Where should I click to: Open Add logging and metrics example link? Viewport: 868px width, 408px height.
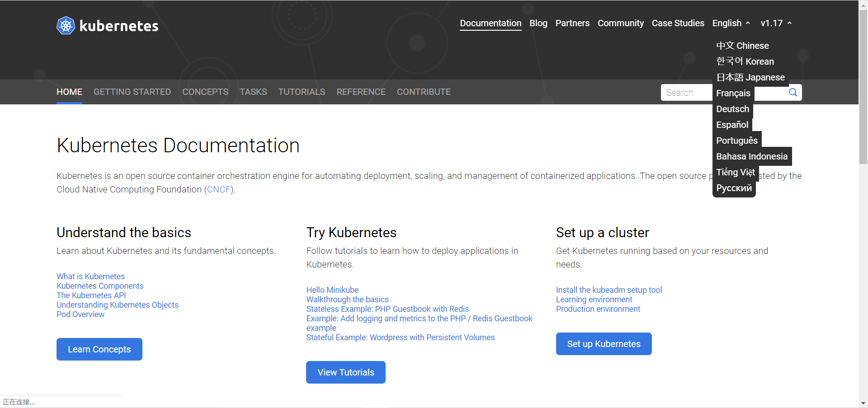(x=419, y=323)
